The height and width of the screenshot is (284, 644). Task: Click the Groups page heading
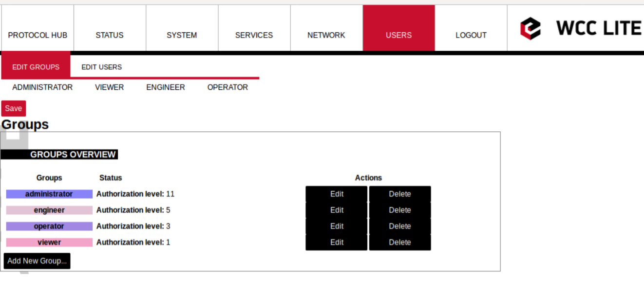(x=25, y=124)
